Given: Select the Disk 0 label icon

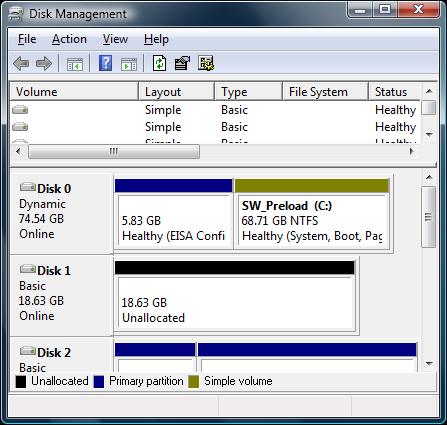Looking at the screenshot, I should (28, 187).
